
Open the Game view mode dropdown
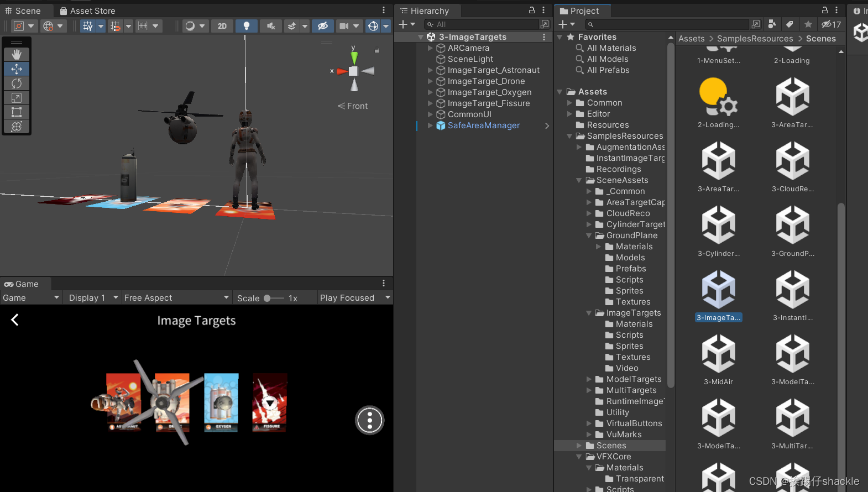(x=31, y=298)
